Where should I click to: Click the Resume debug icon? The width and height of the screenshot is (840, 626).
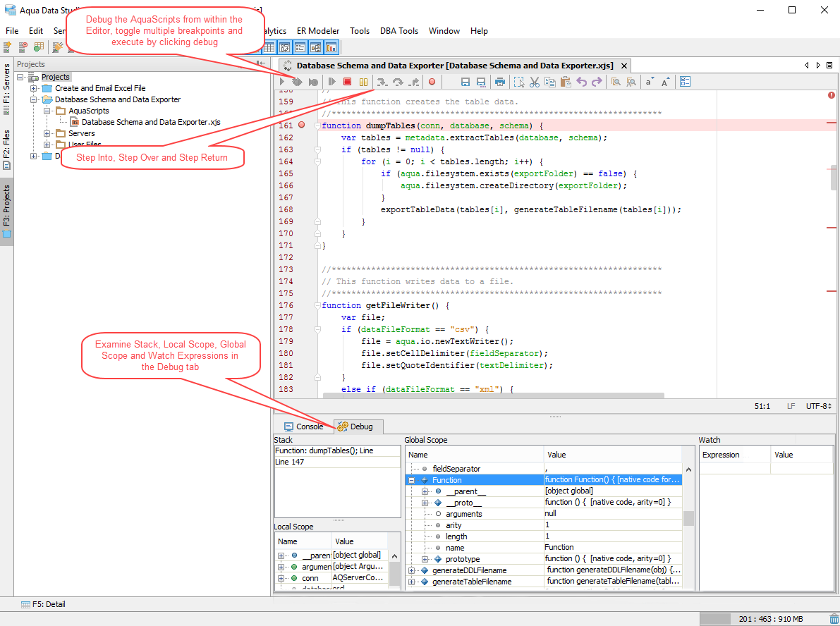[x=332, y=82]
